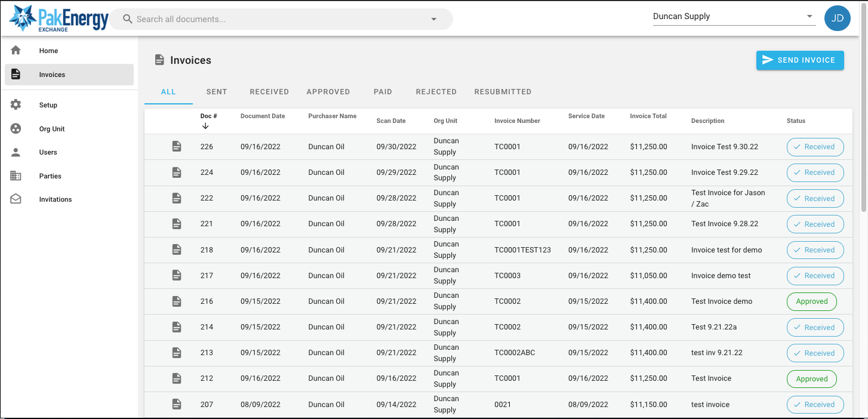Click Approved status chip for Doc 212
Image resolution: width=868 pixels, height=419 pixels.
point(812,379)
